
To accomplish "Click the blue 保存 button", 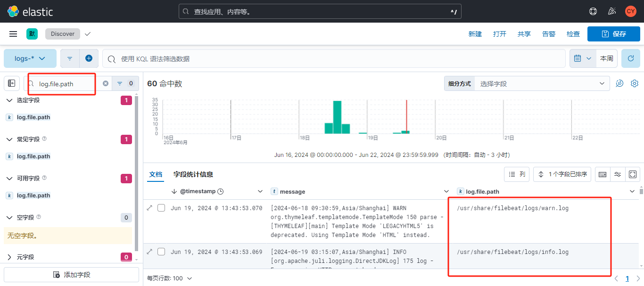I will point(613,34).
